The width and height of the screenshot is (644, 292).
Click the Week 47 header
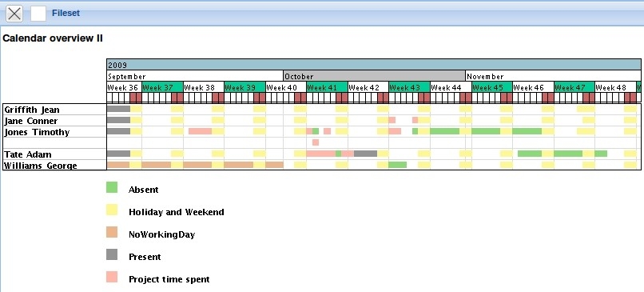574,87
